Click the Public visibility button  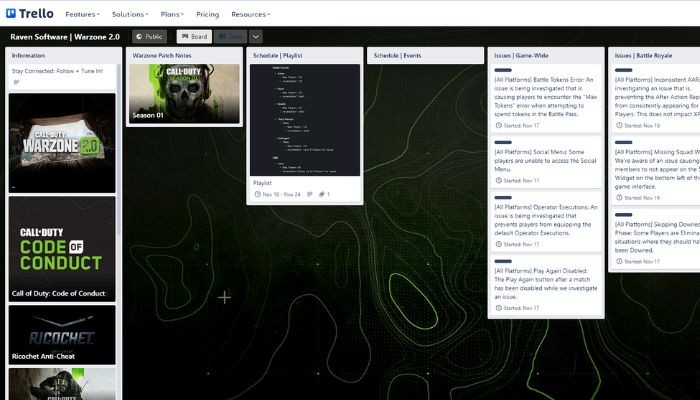click(149, 37)
